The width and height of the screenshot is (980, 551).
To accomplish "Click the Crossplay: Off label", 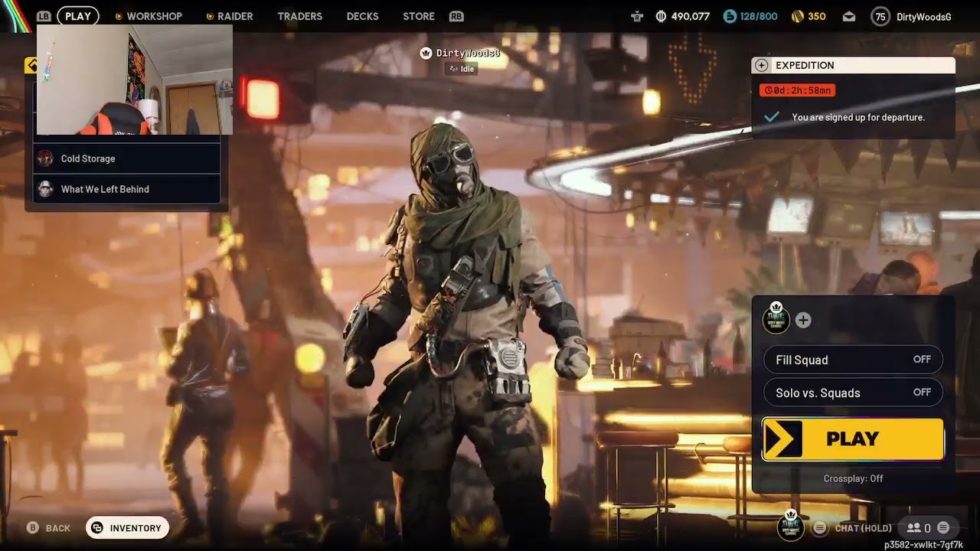I will tap(853, 478).
